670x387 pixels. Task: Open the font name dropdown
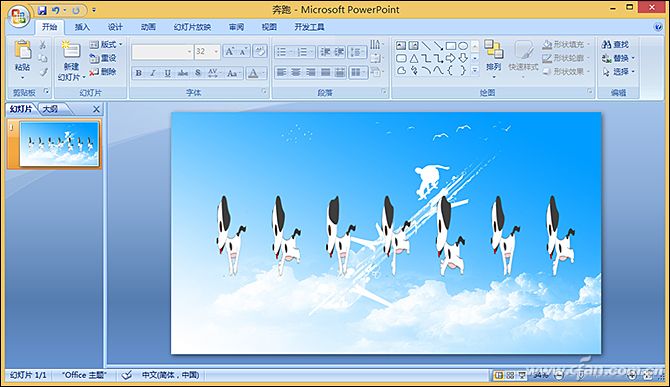(x=189, y=52)
